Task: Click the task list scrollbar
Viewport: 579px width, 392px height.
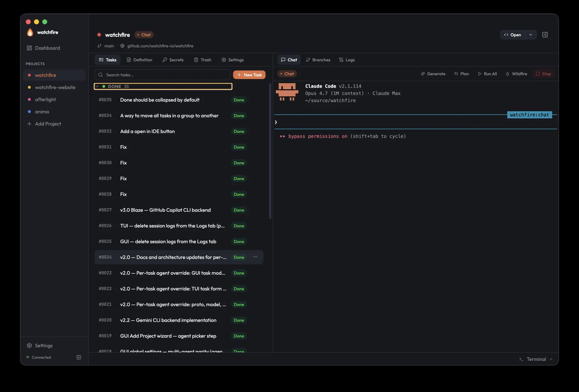Action: 270,151
